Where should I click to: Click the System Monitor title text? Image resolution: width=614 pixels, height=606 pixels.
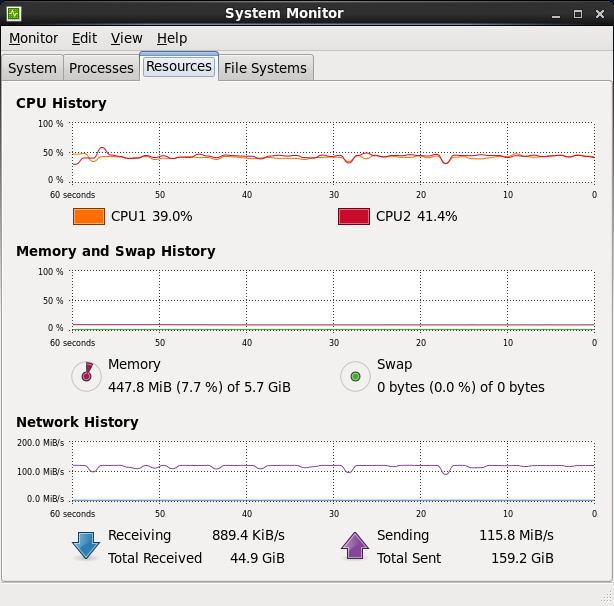(x=284, y=14)
